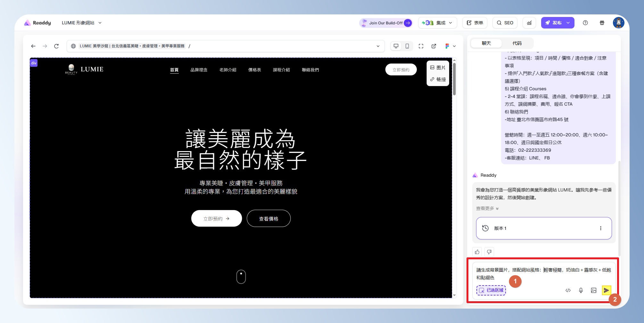Send the chat message
Image resolution: width=644 pixels, height=323 pixels.
click(606, 290)
